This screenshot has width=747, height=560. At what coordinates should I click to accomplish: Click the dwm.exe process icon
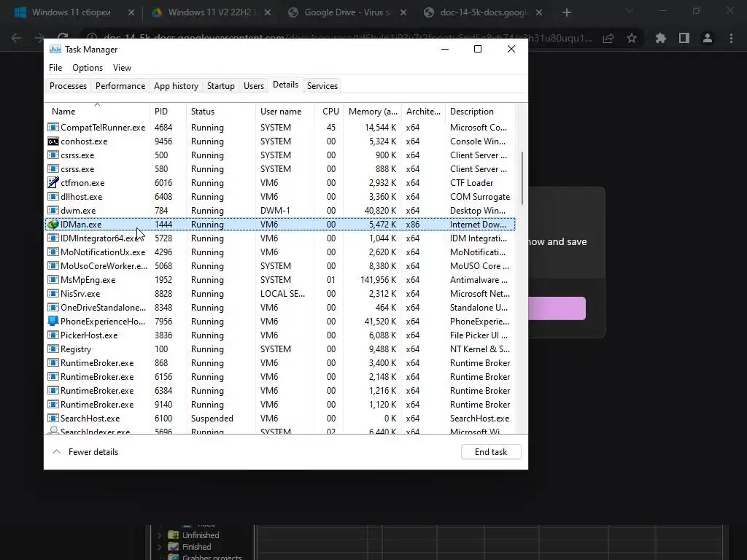[53, 211]
